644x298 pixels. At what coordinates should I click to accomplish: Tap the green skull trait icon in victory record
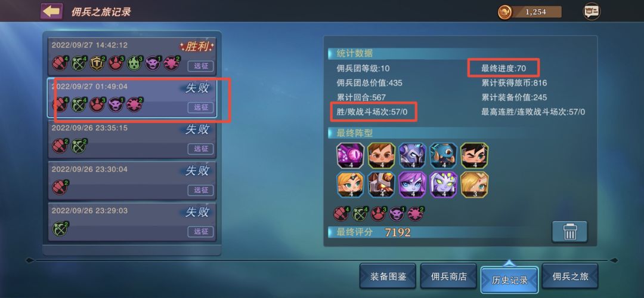tap(134, 63)
